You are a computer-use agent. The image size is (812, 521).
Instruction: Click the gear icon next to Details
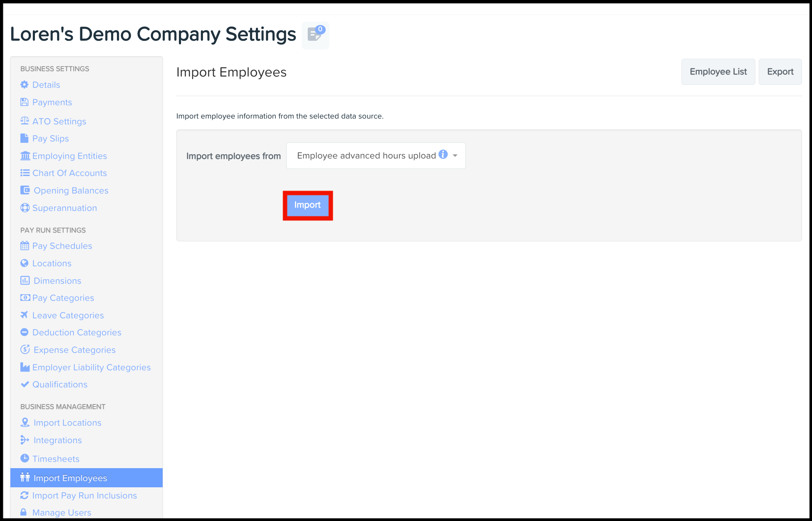point(25,84)
